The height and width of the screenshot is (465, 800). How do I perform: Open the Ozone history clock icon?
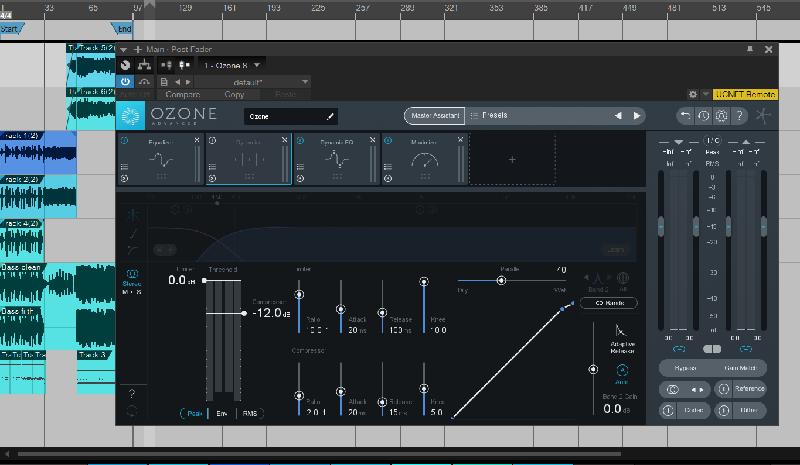point(703,116)
